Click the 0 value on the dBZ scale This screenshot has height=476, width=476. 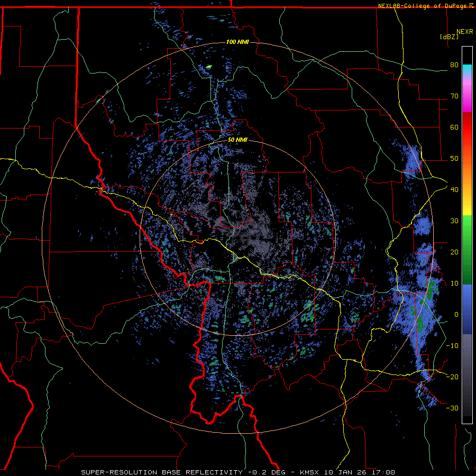456,315
